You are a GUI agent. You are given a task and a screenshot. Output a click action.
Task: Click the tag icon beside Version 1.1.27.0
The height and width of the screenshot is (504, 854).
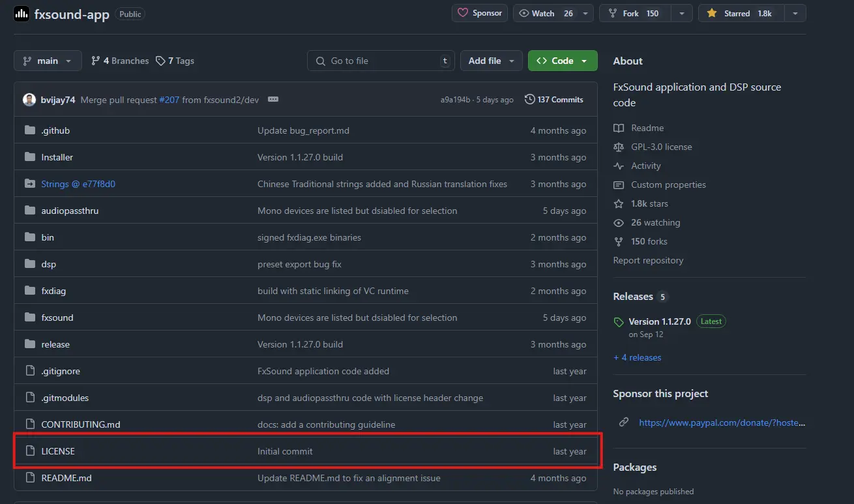619,322
